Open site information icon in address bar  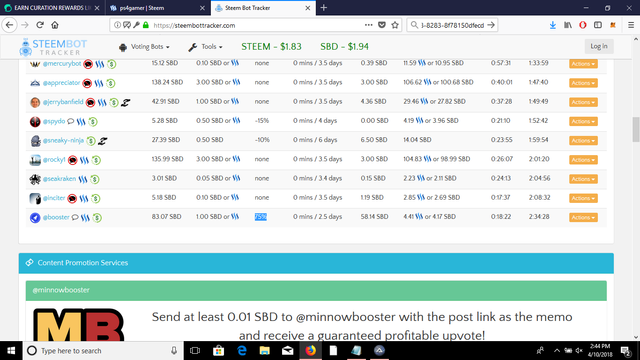117,25
